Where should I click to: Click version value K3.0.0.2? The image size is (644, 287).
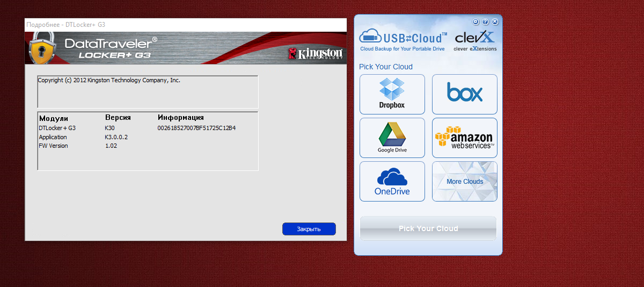point(116,137)
